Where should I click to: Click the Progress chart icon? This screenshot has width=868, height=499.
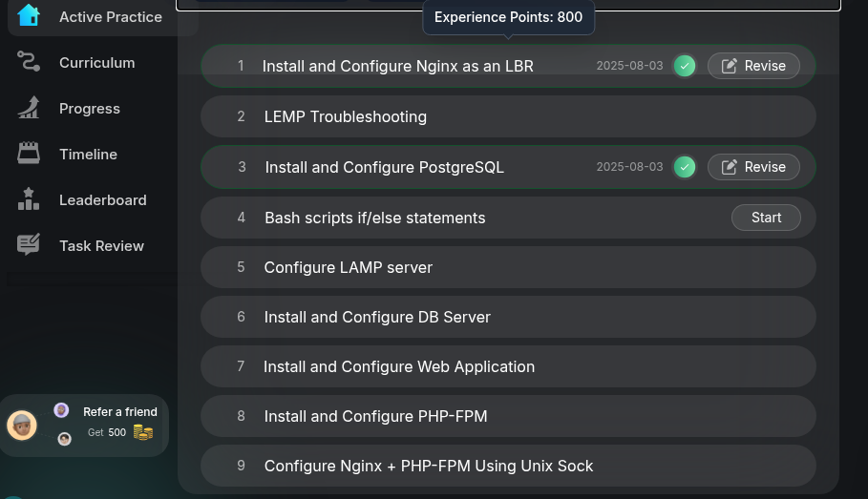(x=29, y=108)
